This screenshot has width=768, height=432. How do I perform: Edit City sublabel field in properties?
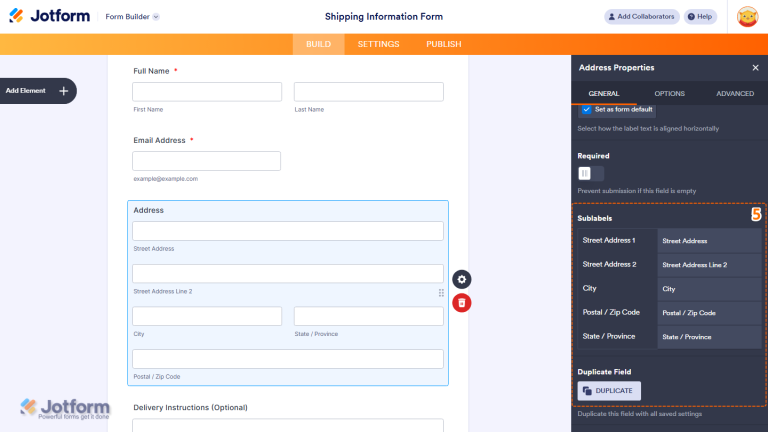click(x=709, y=288)
